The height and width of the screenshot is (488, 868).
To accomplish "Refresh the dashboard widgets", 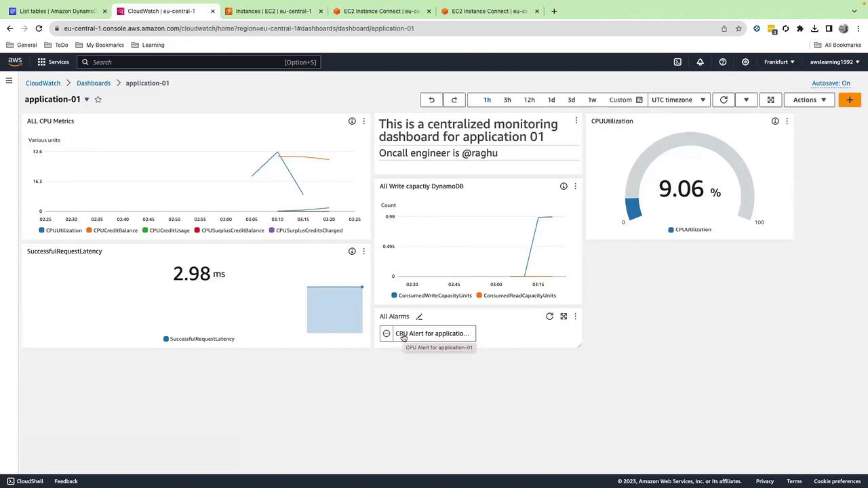I will point(724,100).
